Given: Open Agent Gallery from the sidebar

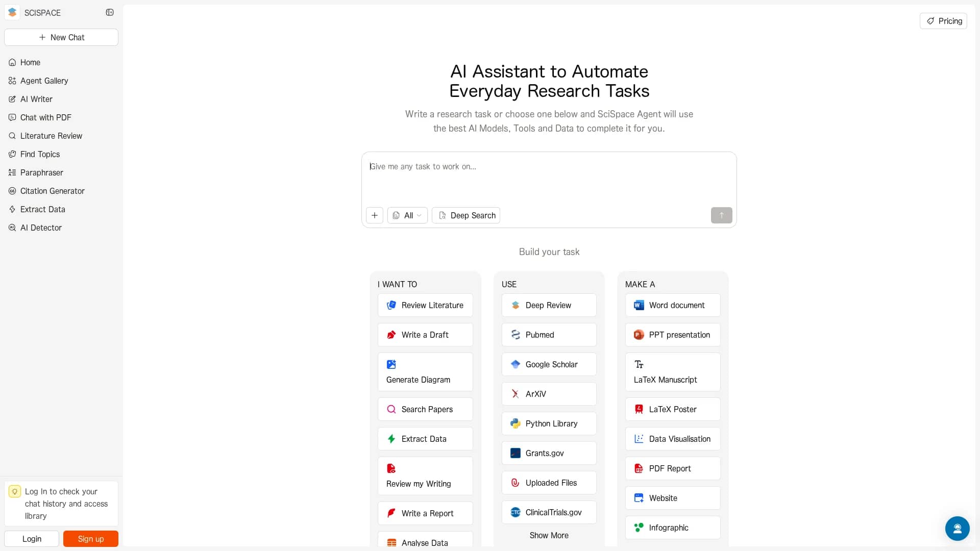Looking at the screenshot, I should click(x=61, y=81).
